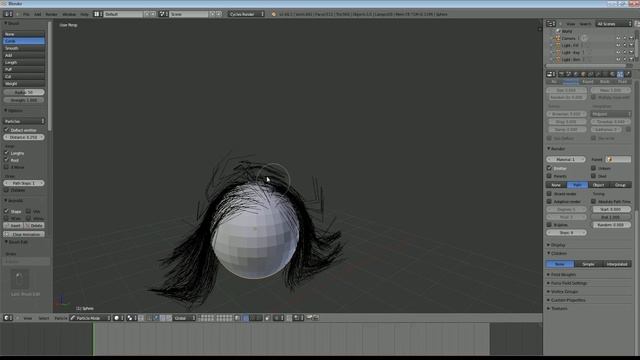Open the Properties editor type icon

click(551, 74)
